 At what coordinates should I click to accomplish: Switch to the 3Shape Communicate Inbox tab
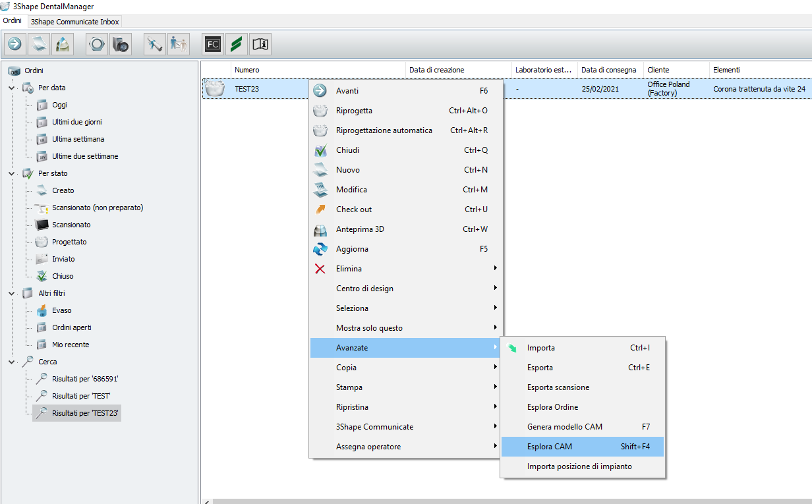[75, 22]
